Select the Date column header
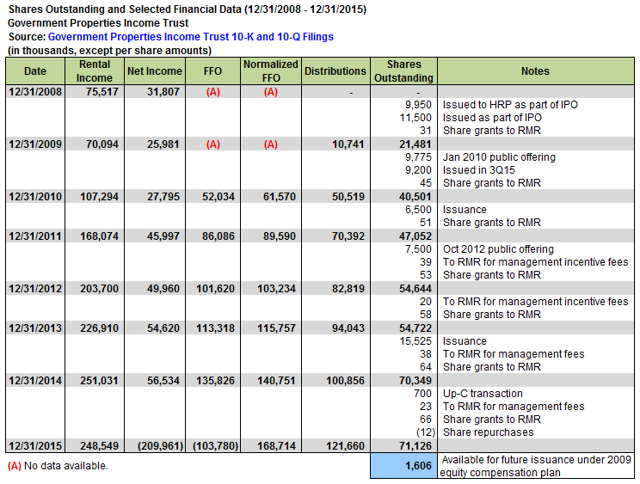The height and width of the screenshot is (484, 640). (x=35, y=71)
